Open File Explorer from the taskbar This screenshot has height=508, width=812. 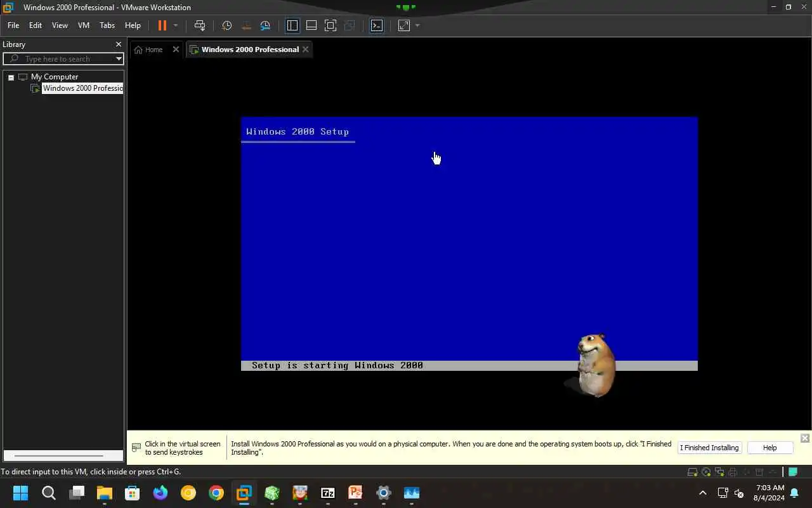(105, 493)
